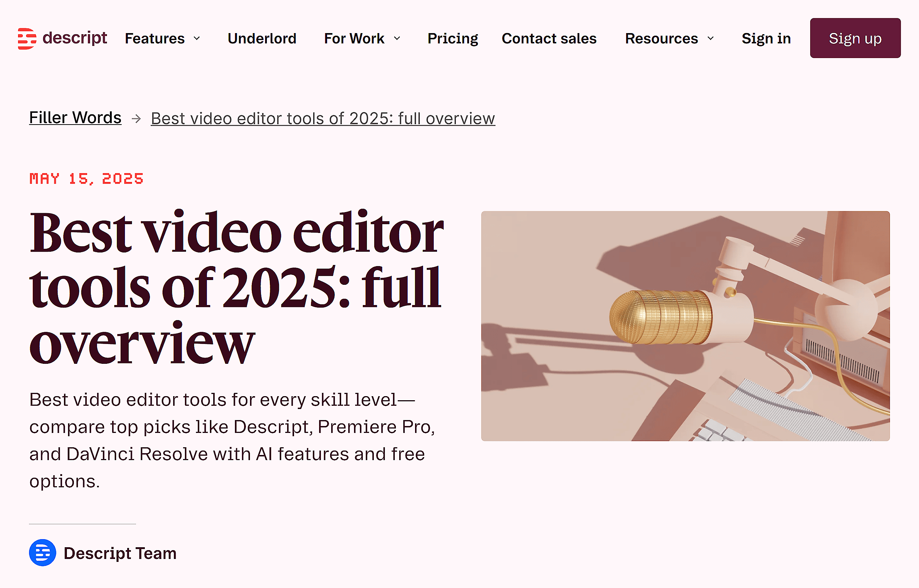Click the breadcrumb arrow icon
Viewport: 919px width, 588px height.
tap(136, 119)
